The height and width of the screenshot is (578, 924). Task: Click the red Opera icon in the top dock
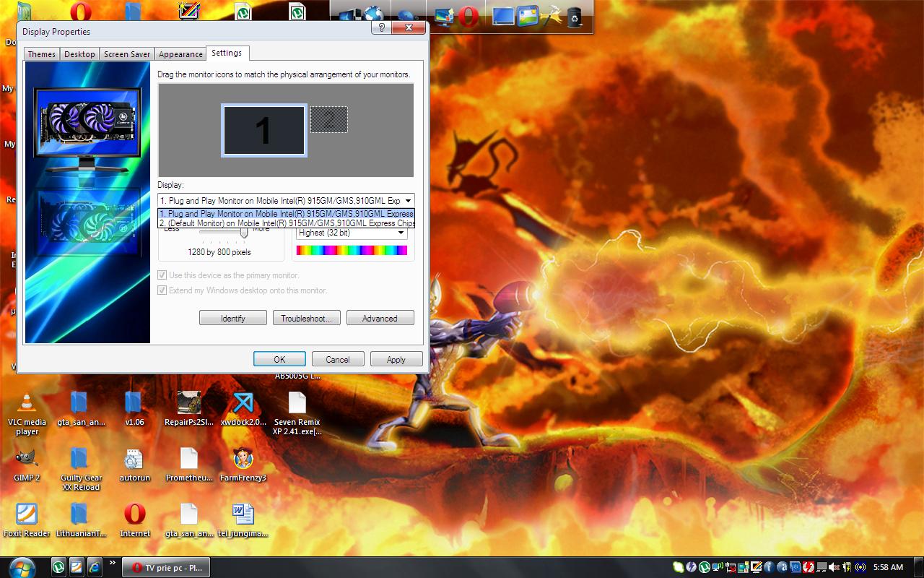468,17
